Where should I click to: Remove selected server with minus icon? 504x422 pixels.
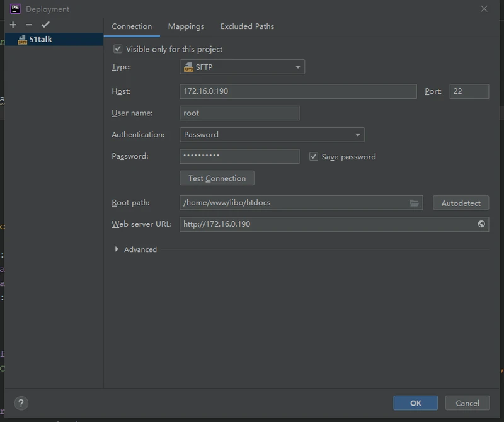point(29,25)
